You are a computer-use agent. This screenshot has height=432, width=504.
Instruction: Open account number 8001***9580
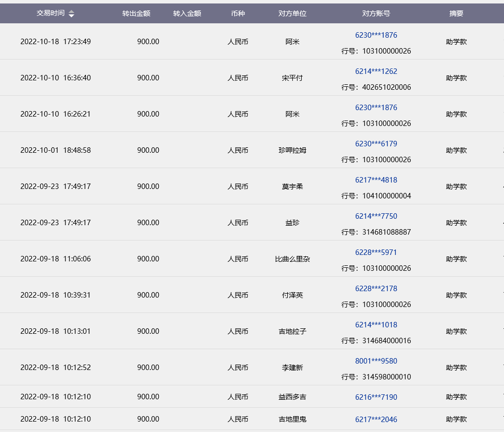tap(376, 361)
